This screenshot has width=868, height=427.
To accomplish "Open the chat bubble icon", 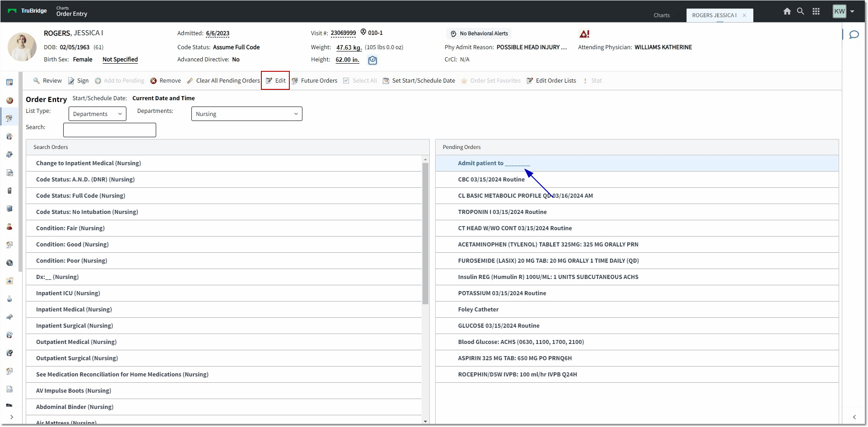I will 854,35.
